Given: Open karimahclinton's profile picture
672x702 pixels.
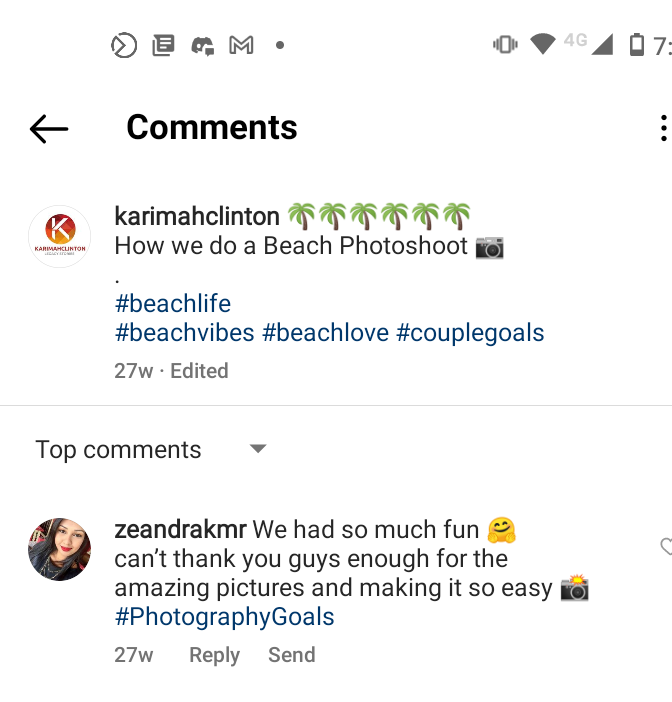Looking at the screenshot, I should click(x=60, y=236).
